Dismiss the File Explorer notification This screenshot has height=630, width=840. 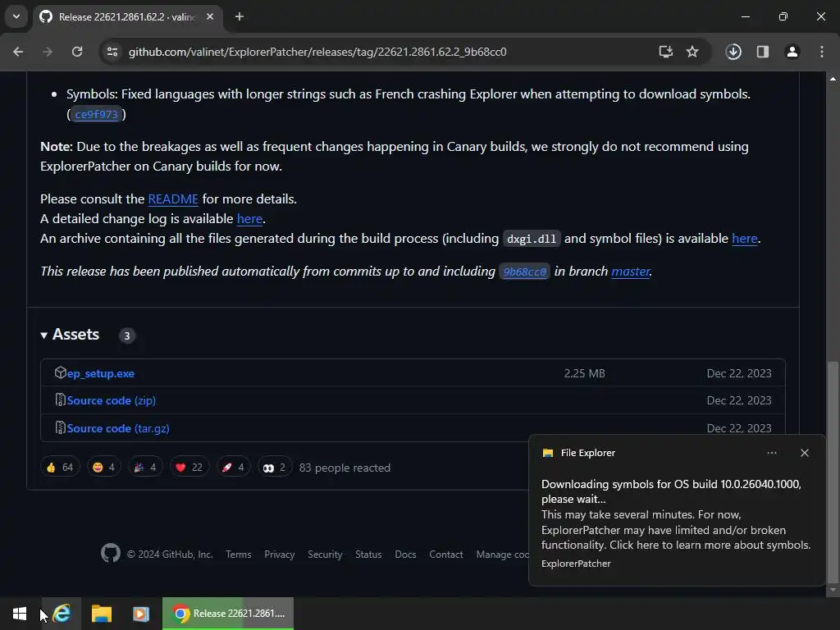pos(805,453)
